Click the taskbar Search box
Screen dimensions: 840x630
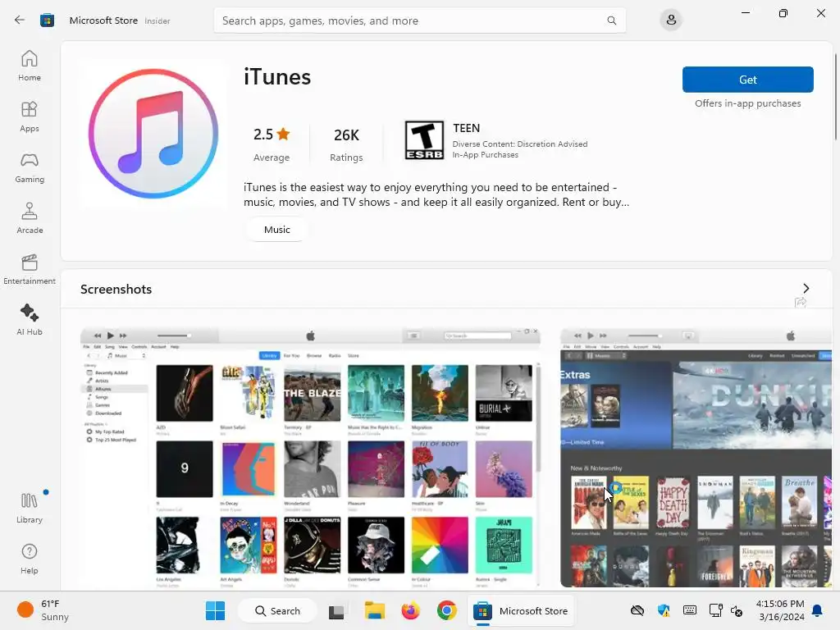pos(277,610)
